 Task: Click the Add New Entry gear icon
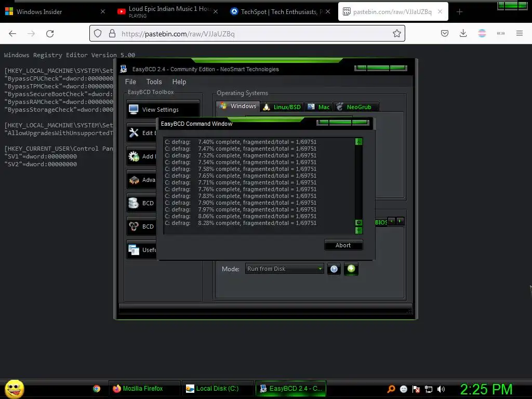click(134, 156)
